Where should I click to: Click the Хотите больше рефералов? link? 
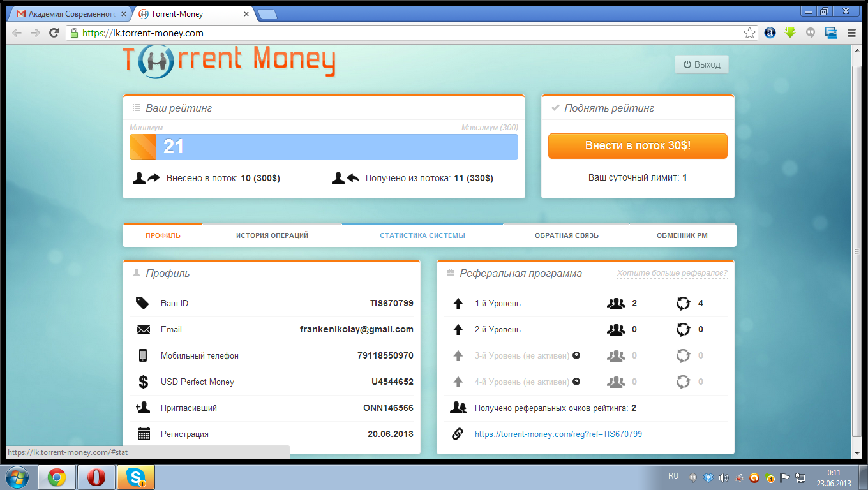(672, 273)
